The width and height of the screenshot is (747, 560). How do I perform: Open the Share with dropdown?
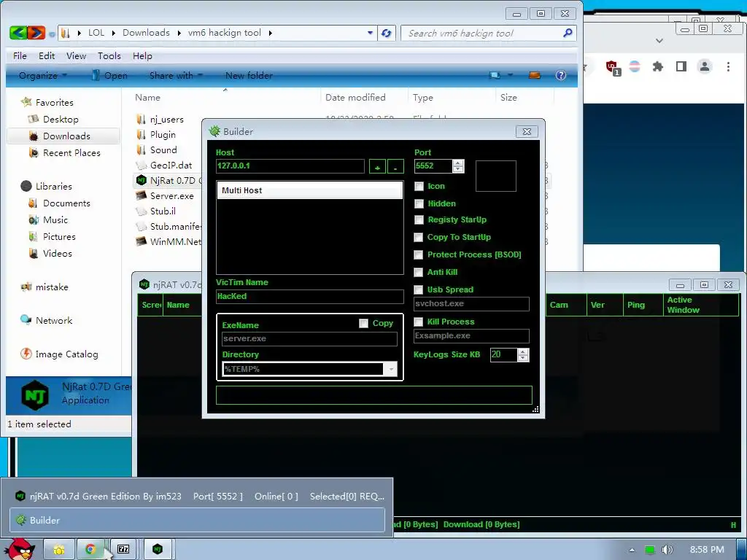point(176,75)
